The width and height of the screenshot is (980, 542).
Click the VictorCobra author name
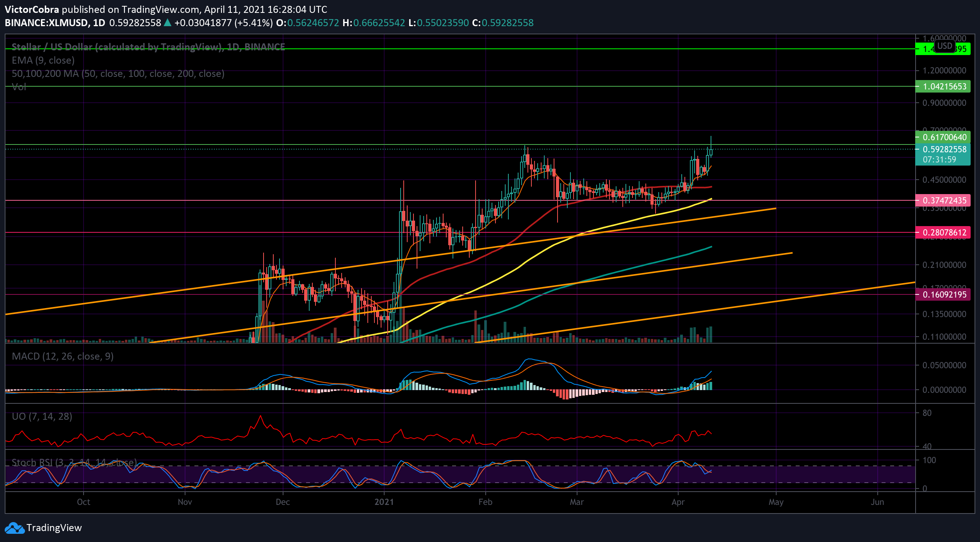click(32, 9)
